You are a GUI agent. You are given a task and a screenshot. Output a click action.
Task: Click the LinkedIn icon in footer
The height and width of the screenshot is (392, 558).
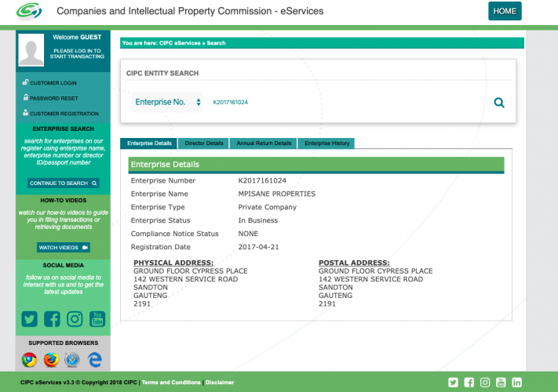coord(517,383)
